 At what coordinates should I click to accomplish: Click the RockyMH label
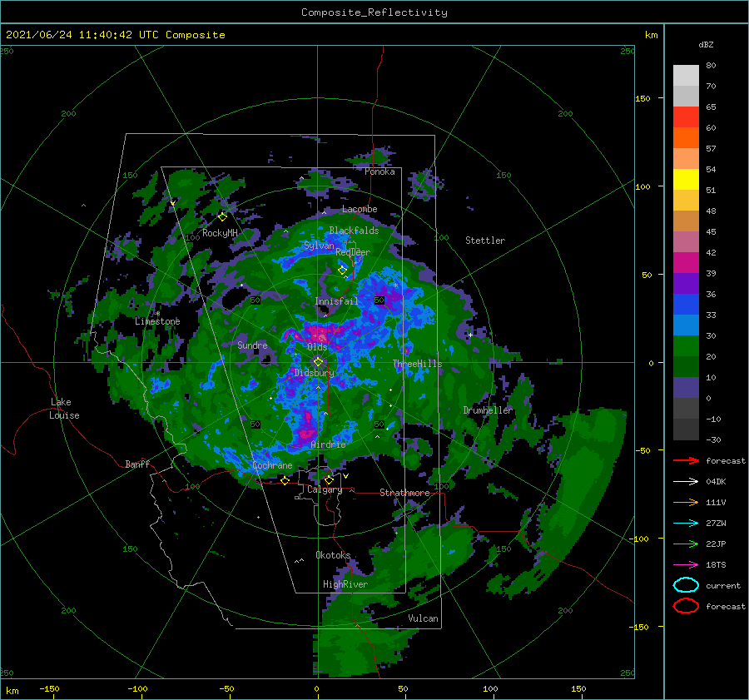(x=220, y=233)
